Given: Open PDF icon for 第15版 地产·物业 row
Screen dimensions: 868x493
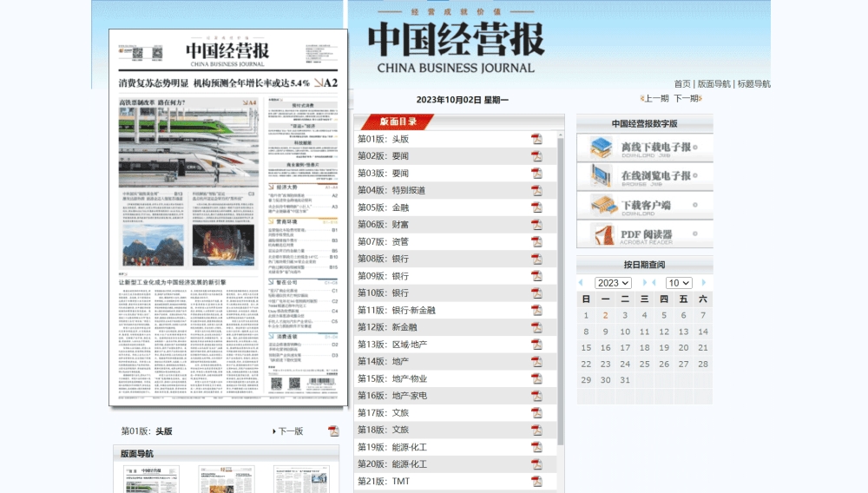Looking at the screenshot, I should [536, 379].
